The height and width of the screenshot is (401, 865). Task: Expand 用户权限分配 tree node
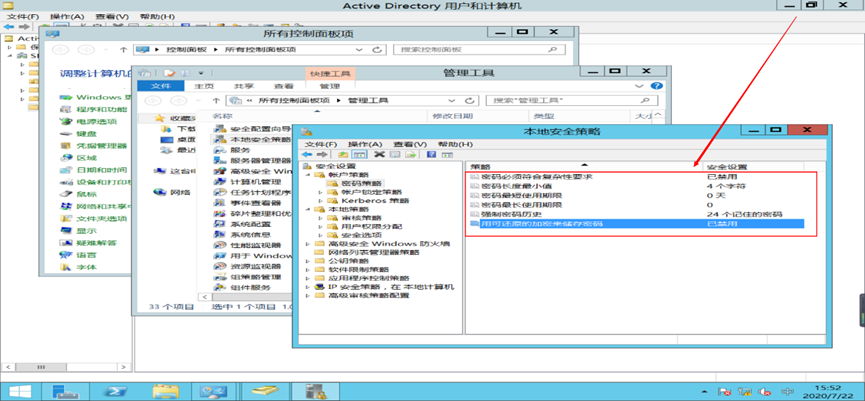(321, 226)
